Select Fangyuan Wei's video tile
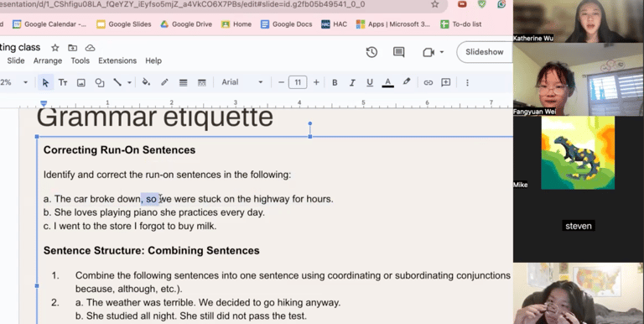 coord(579,80)
